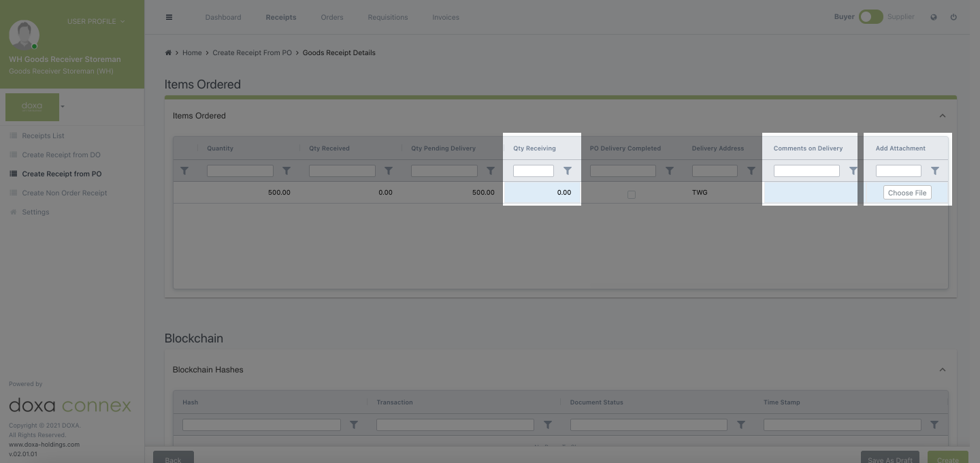Click Qty Receiving filter input
This screenshot has width=980, height=463.
pyautogui.click(x=534, y=171)
